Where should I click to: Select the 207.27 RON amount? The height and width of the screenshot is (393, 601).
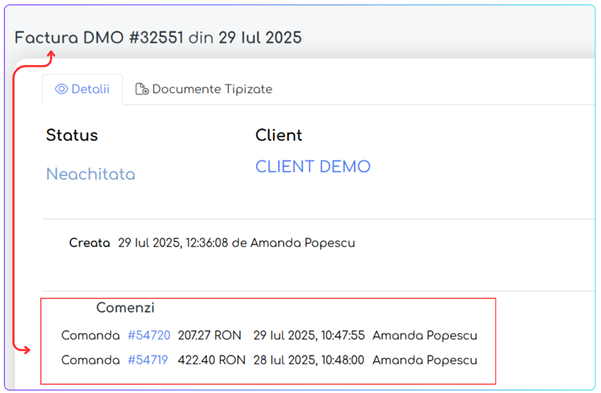click(x=210, y=335)
